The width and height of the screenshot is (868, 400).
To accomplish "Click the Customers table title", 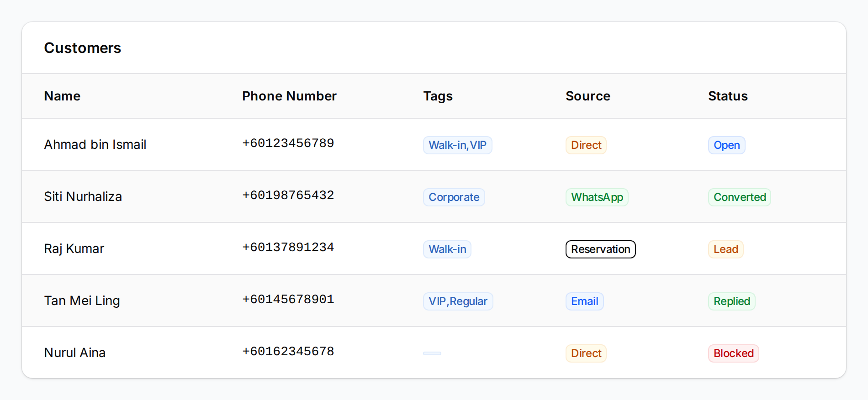I will point(83,48).
